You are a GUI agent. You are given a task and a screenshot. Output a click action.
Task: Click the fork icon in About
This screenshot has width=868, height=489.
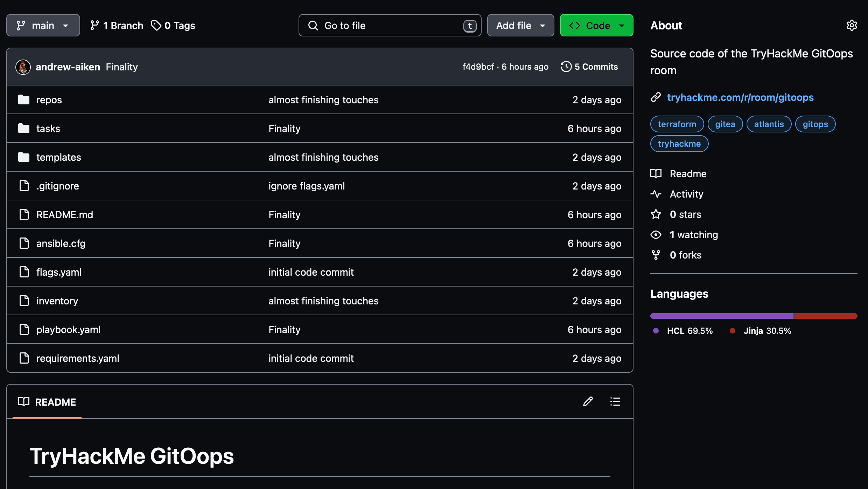coord(656,255)
